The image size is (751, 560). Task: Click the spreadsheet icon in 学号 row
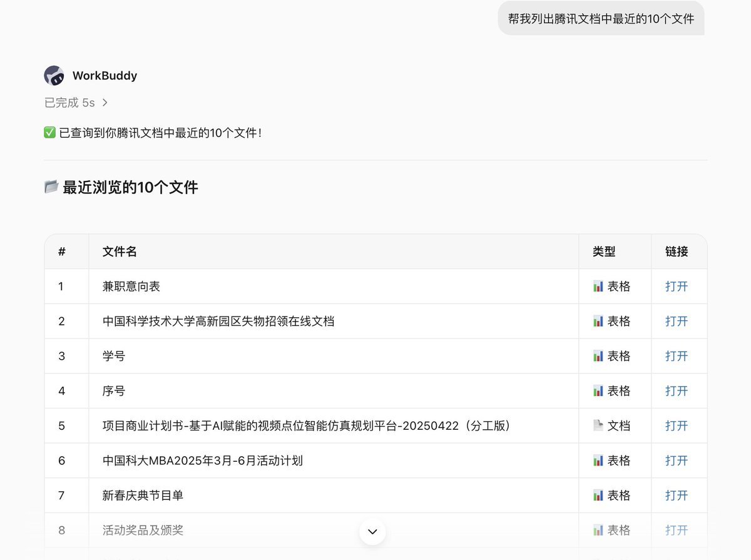coord(598,356)
